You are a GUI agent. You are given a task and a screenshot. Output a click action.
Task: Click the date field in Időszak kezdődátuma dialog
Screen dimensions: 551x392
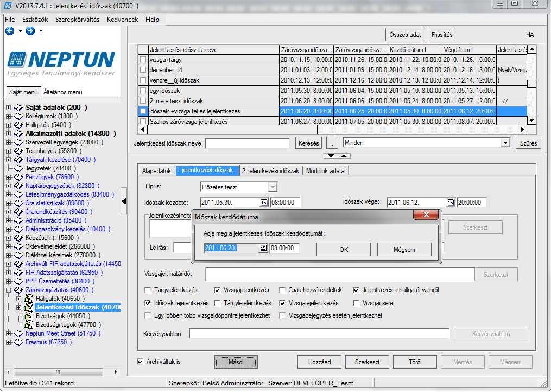pyautogui.click(x=232, y=248)
